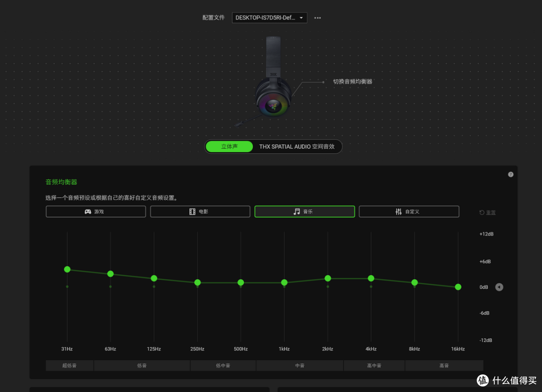
Task: Click the 2kHz equalizer slider handle
Action: (x=328, y=278)
